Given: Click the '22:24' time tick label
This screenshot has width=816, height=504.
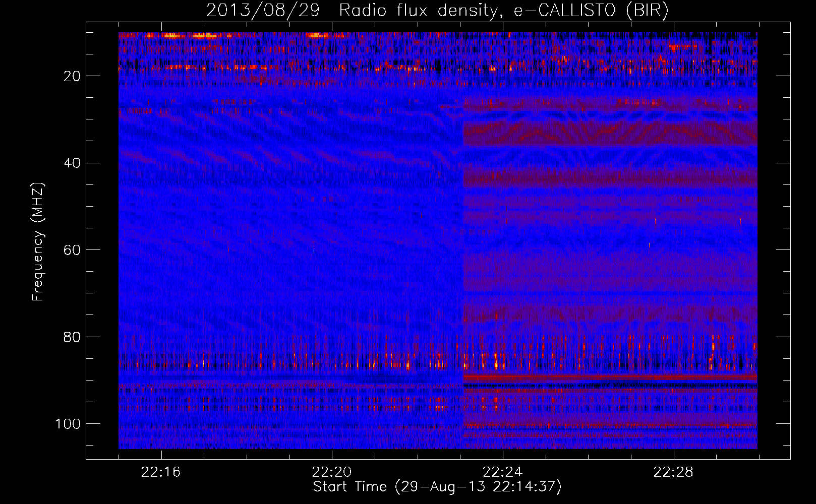Looking at the screenshot, I should [x=503, y=472].
